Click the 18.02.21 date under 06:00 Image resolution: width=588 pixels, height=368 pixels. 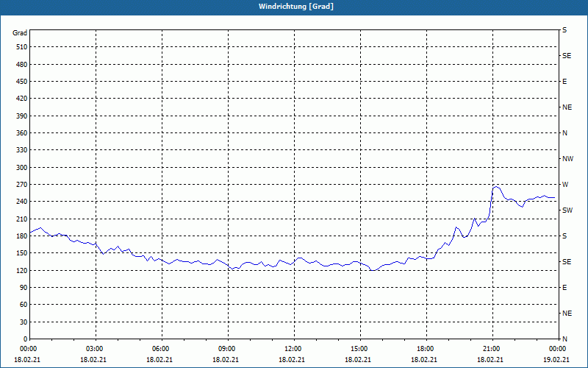coord(159,360)
